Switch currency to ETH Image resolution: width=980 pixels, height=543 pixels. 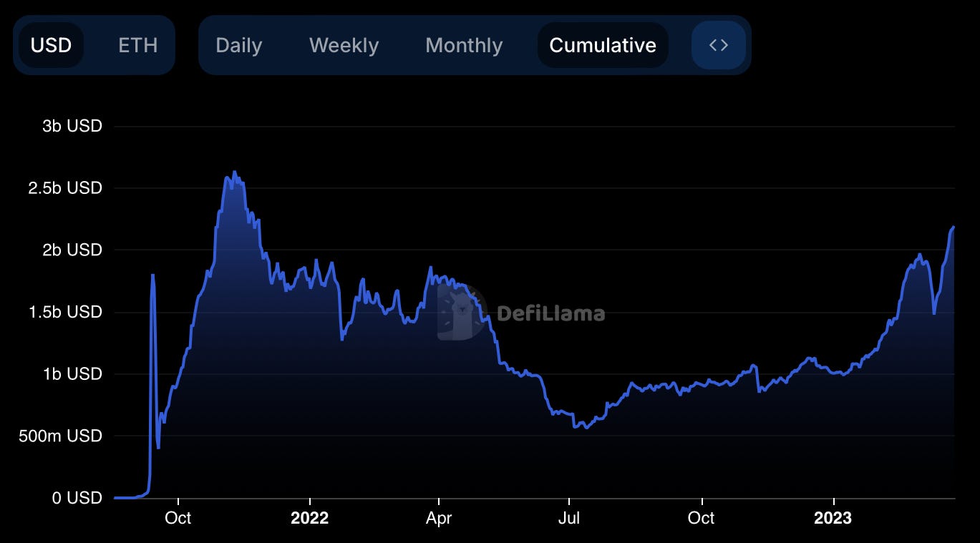coord(137,45)
